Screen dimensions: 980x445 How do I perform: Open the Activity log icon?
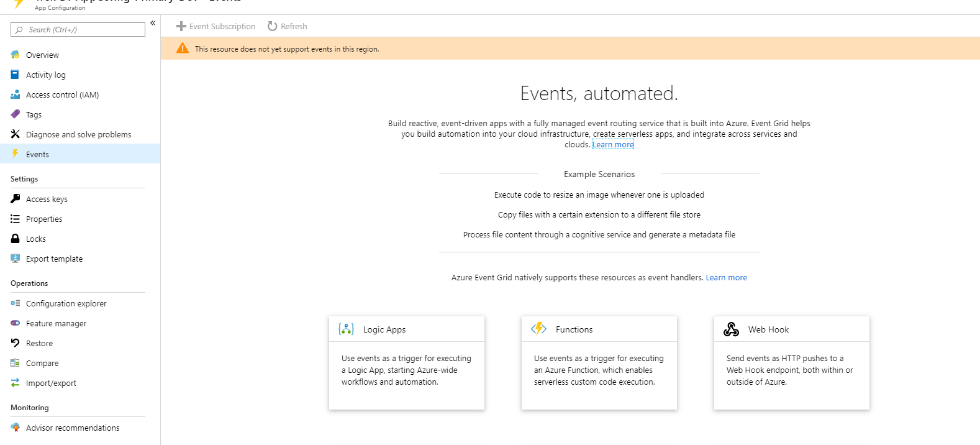(x=16, y=75)
